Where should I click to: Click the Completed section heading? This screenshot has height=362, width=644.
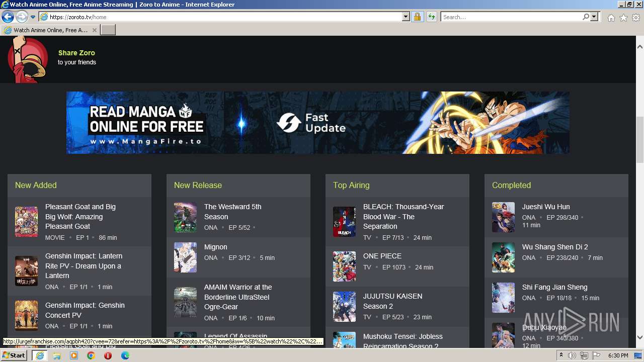512,185
